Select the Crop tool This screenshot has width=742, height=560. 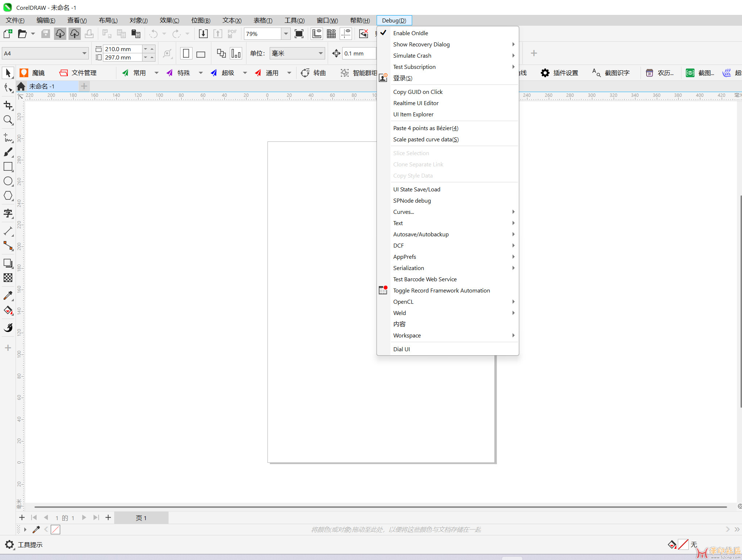8,105
